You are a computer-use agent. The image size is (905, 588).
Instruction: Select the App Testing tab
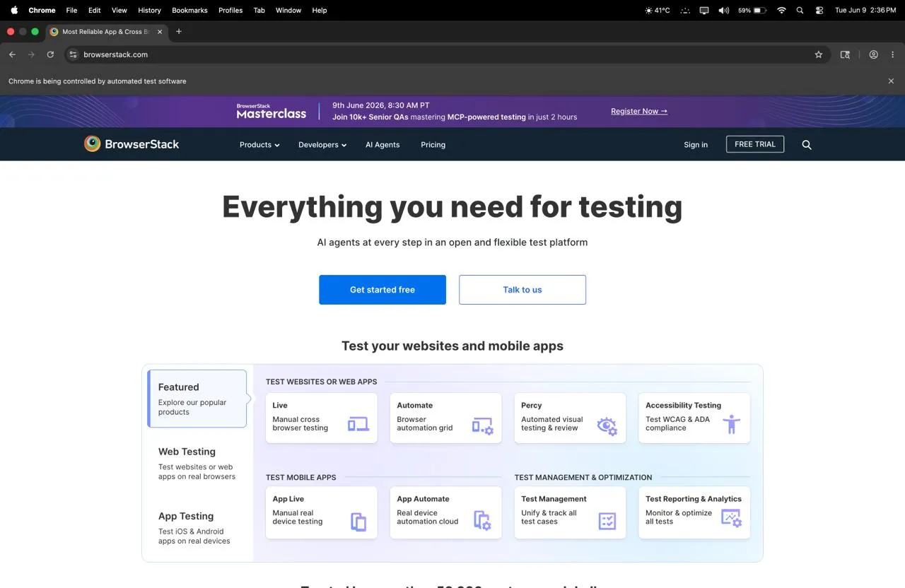197,527
